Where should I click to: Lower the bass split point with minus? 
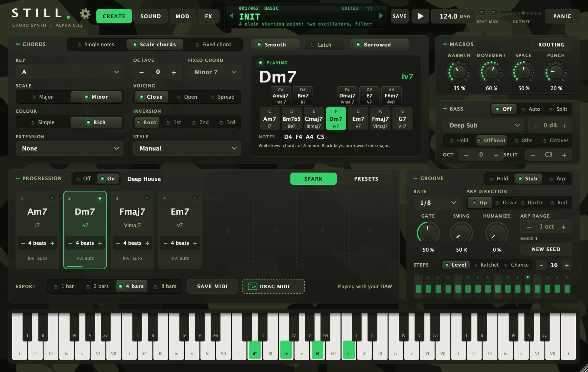point(533,155)
